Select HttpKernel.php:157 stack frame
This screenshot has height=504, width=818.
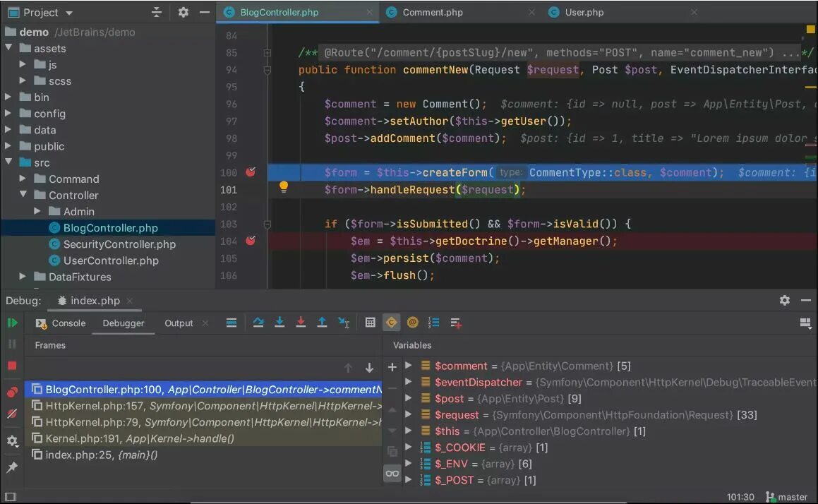[203, 405]
